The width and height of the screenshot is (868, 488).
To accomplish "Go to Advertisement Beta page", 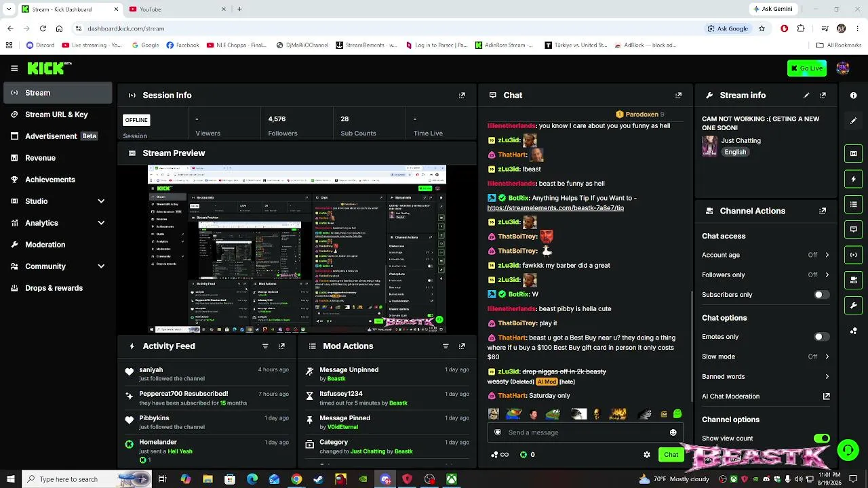I will click(x=58, y=136).
